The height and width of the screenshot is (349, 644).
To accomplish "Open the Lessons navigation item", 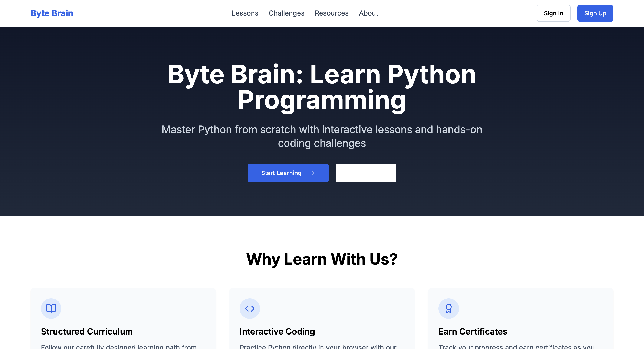I will (x=245, y=13).
